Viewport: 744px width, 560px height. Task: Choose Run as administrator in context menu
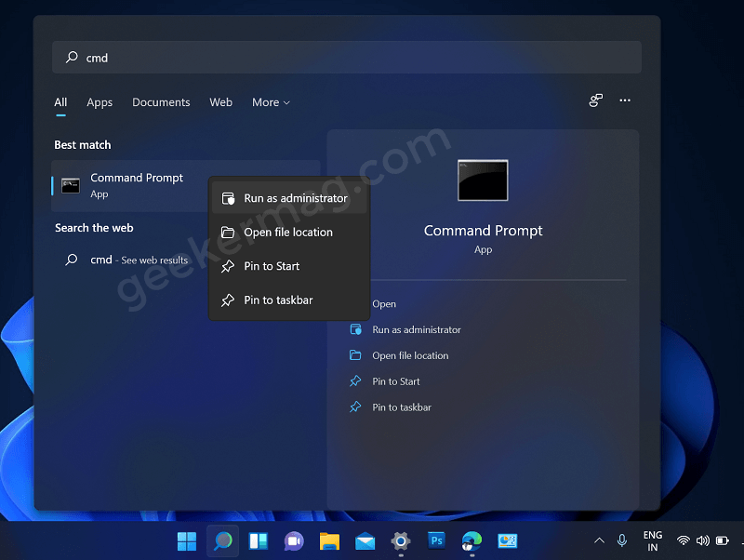pyautogui.click(x=289, y=198)
